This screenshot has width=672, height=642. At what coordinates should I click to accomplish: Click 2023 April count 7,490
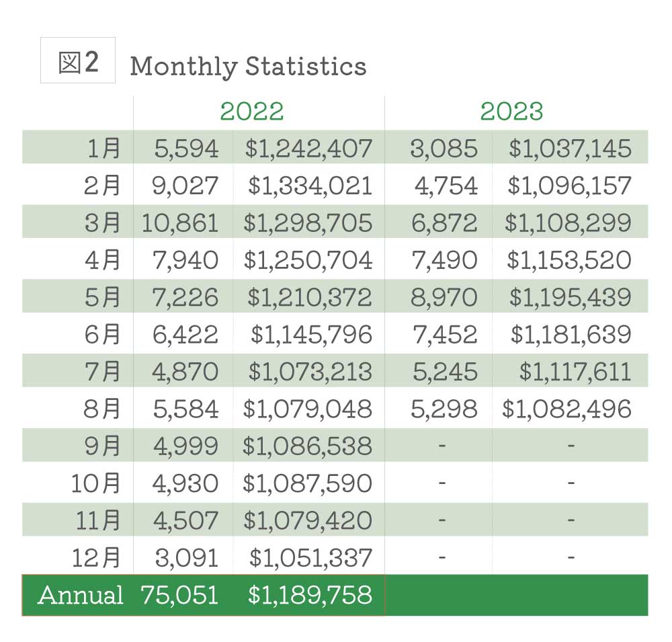[x=444, y=260]
